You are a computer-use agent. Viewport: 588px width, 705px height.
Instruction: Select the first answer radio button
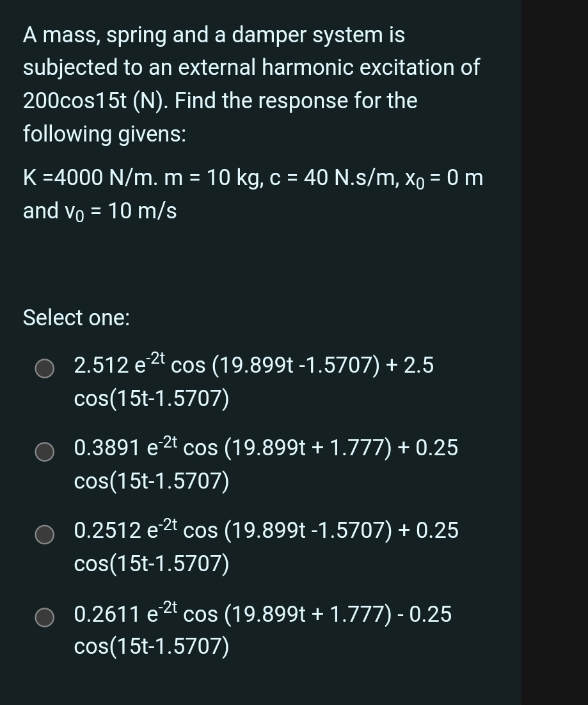point(45,368)
